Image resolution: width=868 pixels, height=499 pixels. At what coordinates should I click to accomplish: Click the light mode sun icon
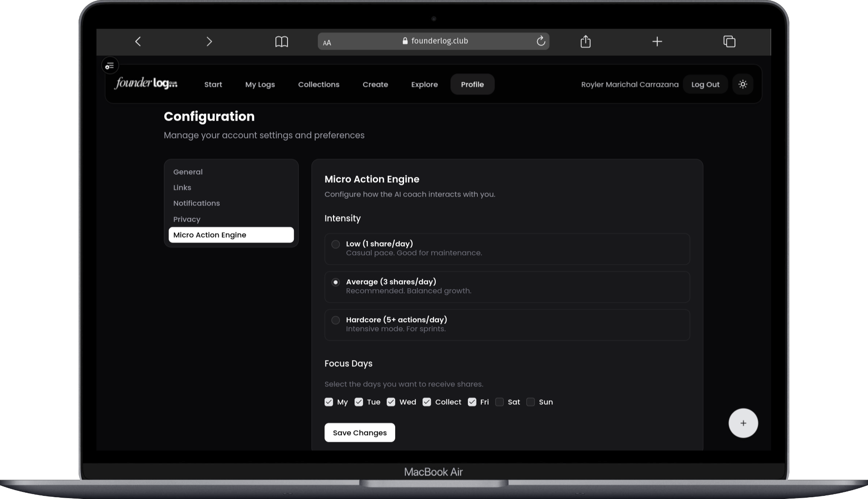click(x=743, y=84)
